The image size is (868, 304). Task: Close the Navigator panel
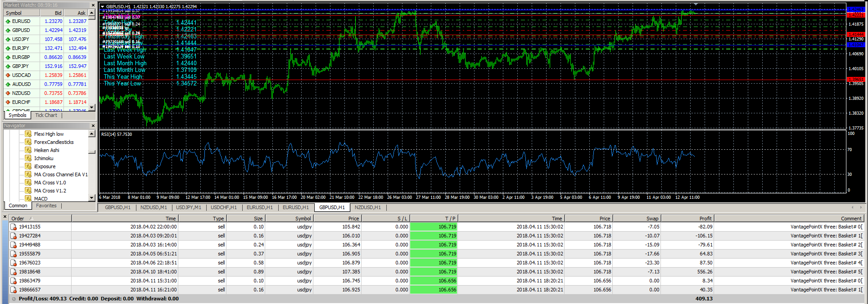pos(93,126)
